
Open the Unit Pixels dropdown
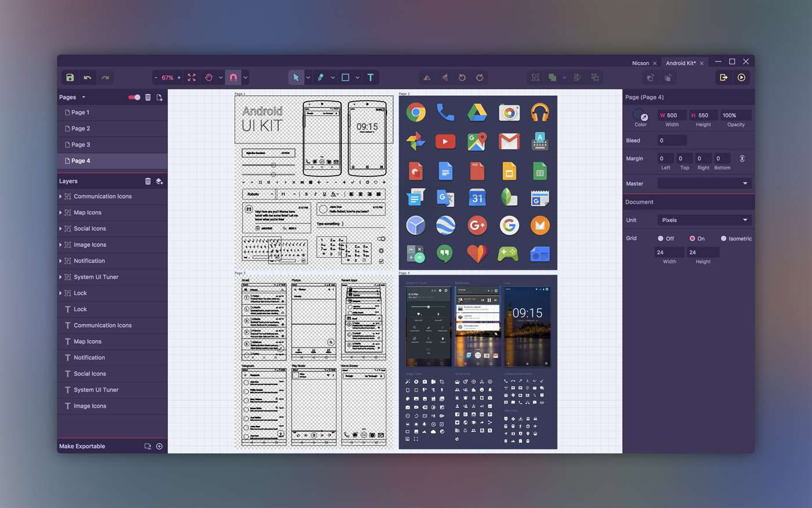tap(704, 220)
